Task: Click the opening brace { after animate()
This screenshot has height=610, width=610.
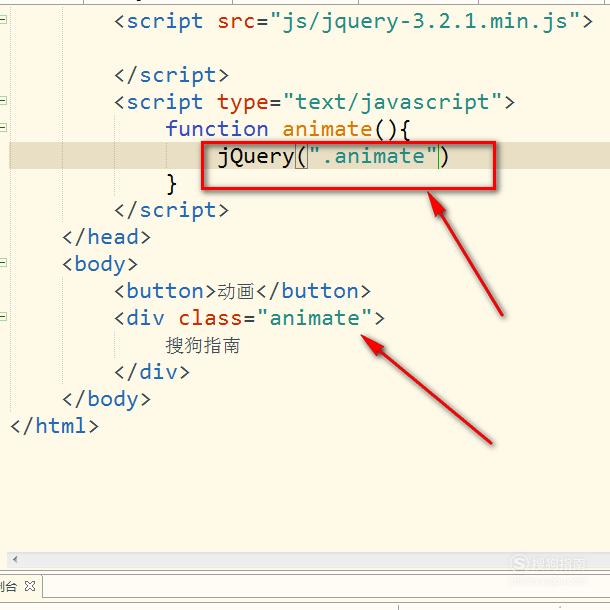Action: pyautogui.click(x=405, y=130)
